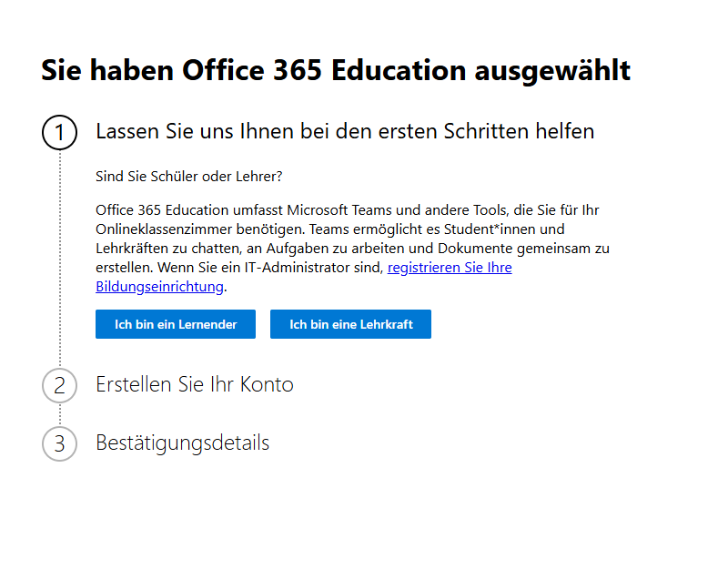Click the main heading about Office 365 Education

click(336, 71)
